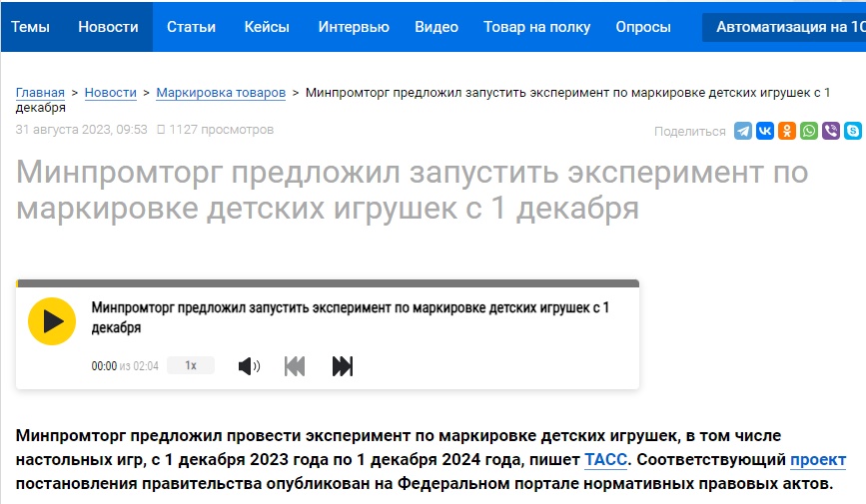
Task: Open the Видео section
Action: click(436, 27)
